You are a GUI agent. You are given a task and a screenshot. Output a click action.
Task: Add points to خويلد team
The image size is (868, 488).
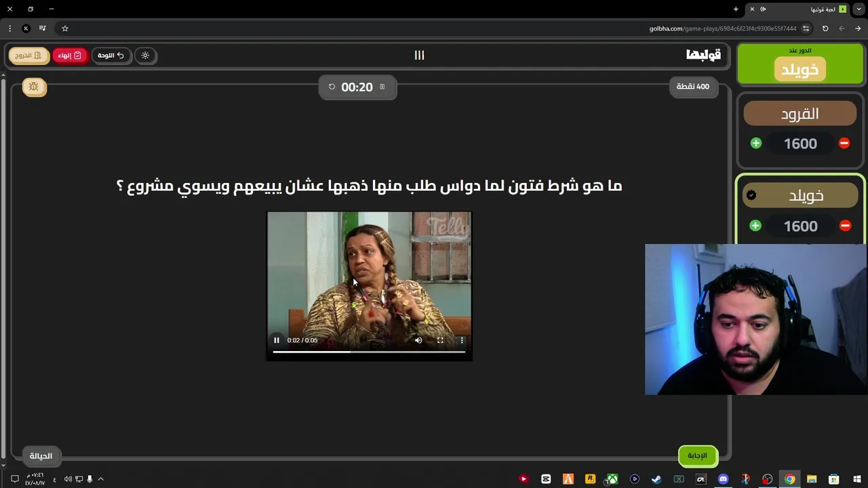pyautogui.click(x=755, y=226)
